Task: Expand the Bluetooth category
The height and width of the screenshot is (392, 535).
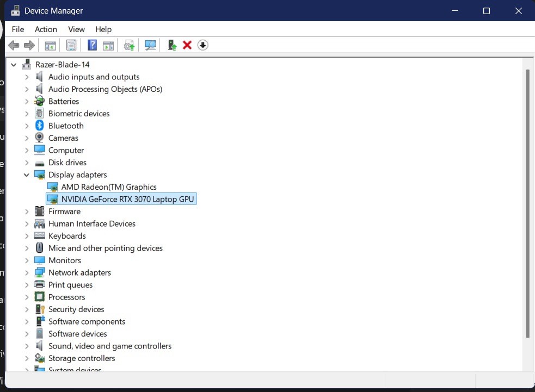Action: [x=27, y=126]
